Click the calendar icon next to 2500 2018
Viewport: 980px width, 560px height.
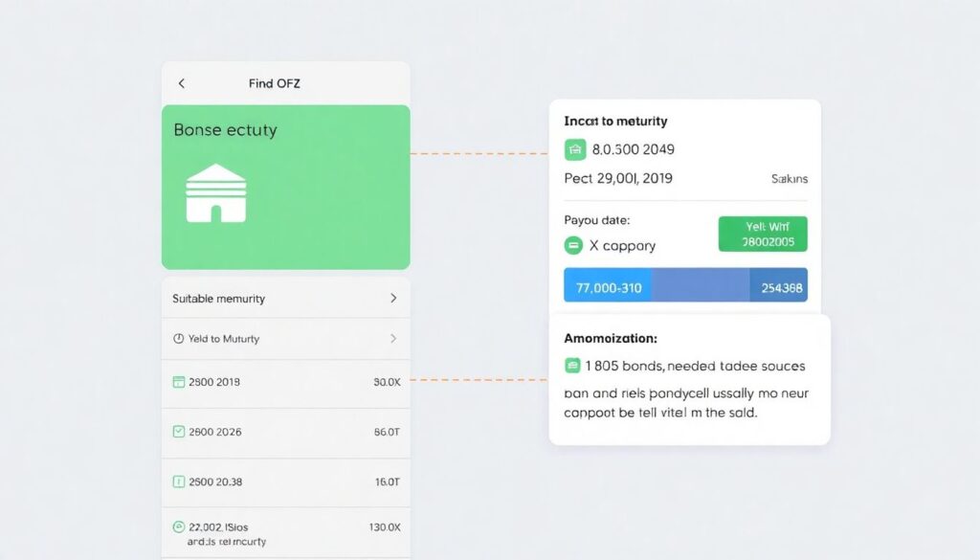[x=178, y=382]
